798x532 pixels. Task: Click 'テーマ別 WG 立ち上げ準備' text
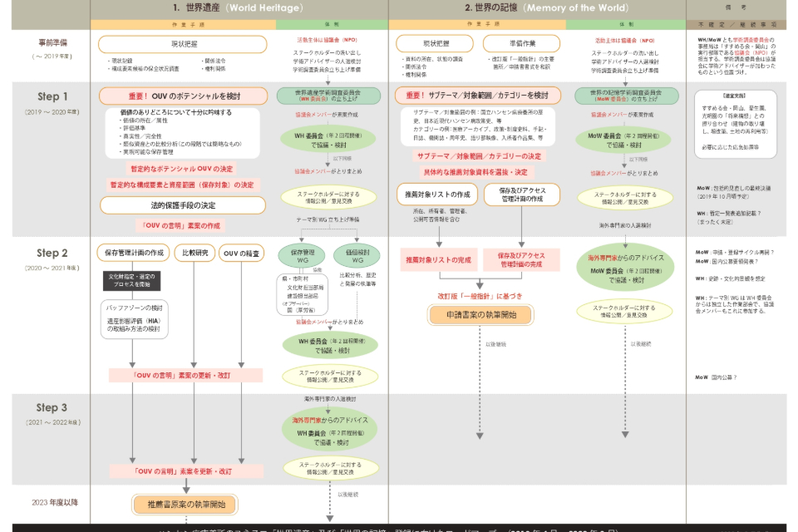328,219
